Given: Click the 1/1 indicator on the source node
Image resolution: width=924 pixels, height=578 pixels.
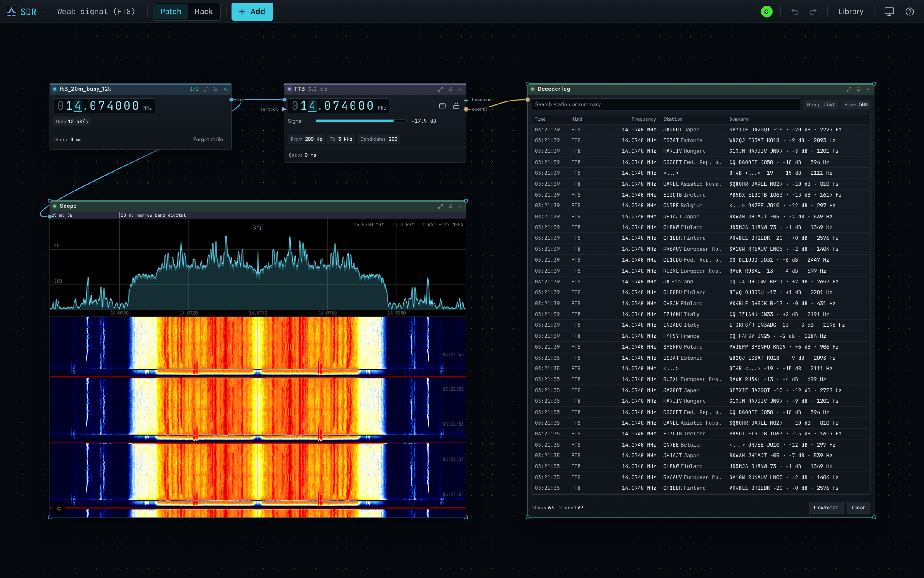Looking at the screenshot, I should tap(194, 89).
